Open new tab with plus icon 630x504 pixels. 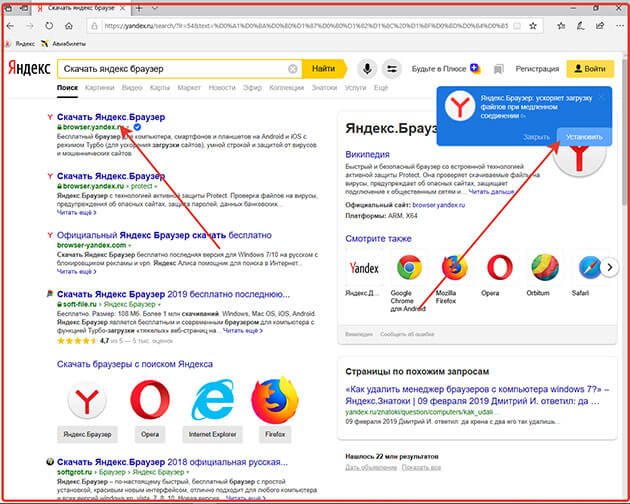click(139, 8)
